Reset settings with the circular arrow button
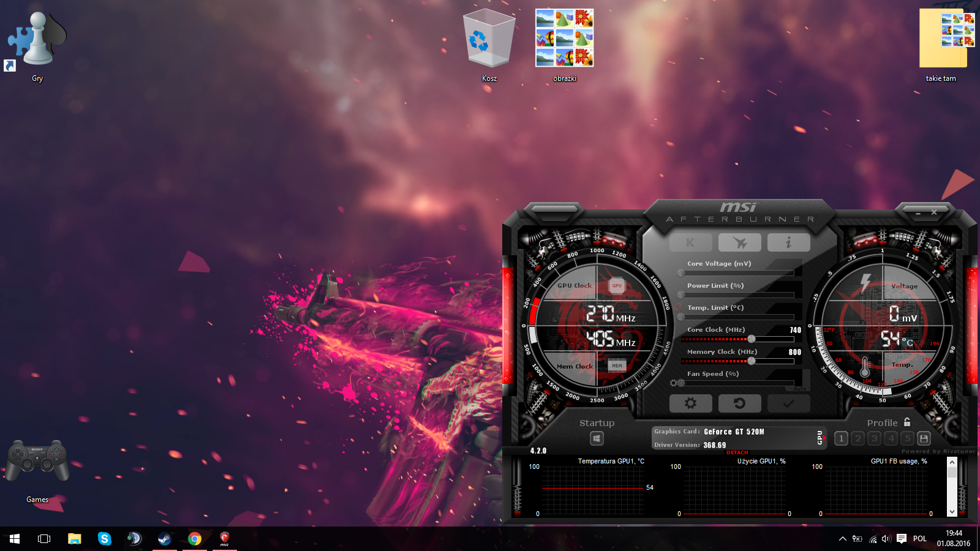This screenshot has height=551, width=980. 740,403
